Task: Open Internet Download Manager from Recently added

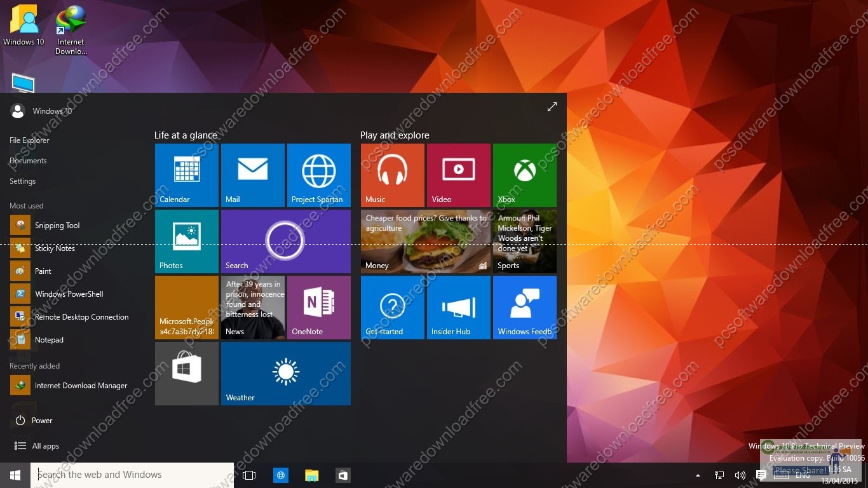Action: [x=70, y=386]
